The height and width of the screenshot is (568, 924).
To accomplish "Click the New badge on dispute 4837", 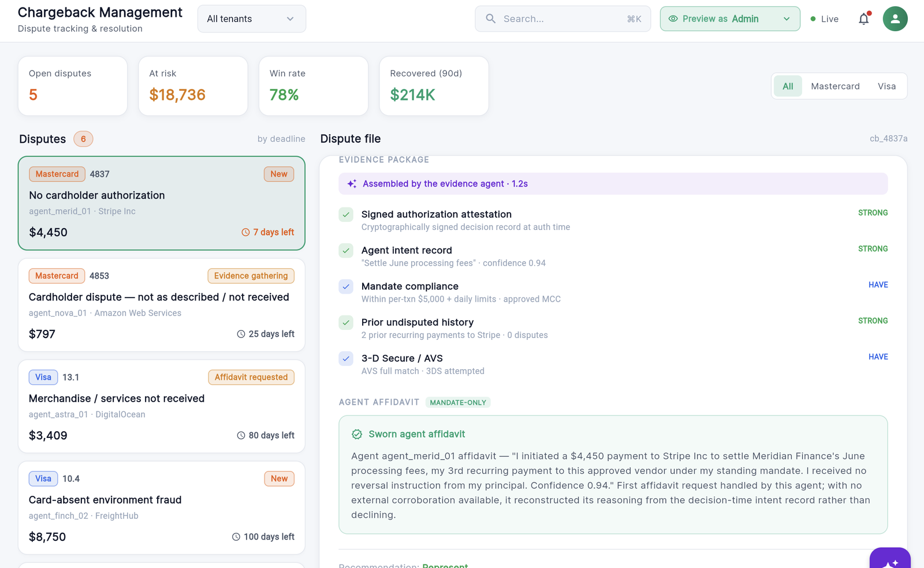I will 279,174.
